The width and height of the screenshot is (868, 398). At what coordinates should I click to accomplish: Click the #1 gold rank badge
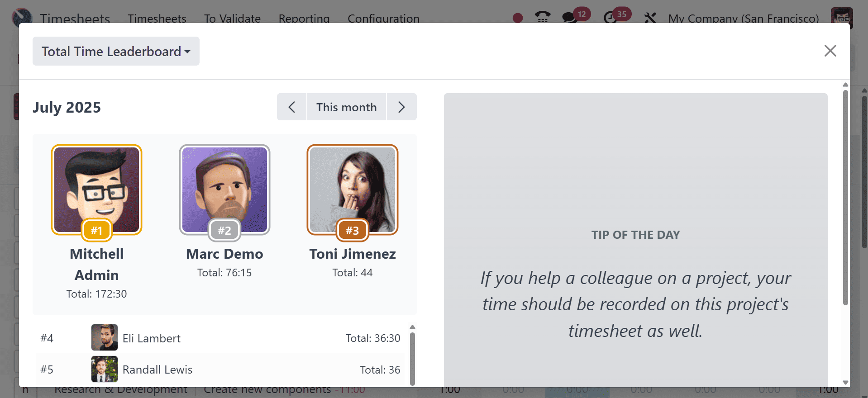96,230
